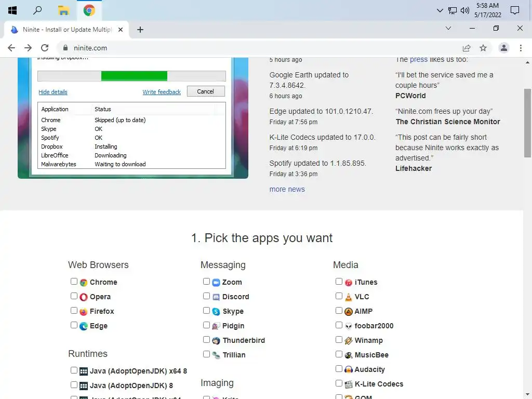Viewport: 532px width, 399px height.
Task: Check the Thunderbird checkbox
Action: pyautogui.click(x=206, y=339)
